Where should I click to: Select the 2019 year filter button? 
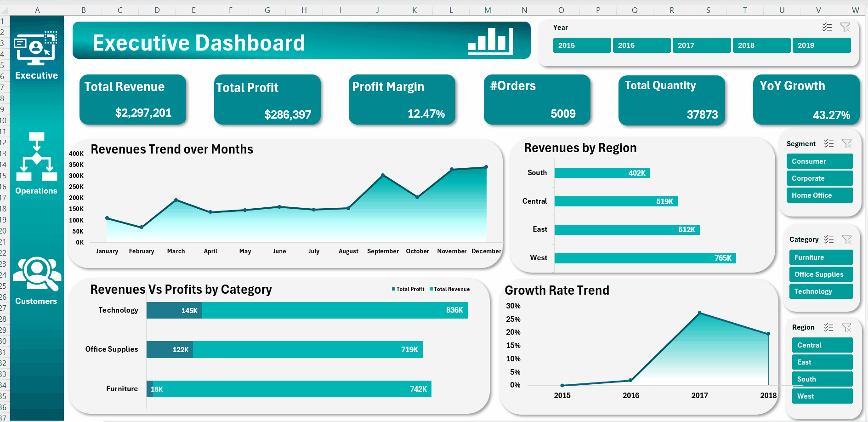(x=822, y=45)
